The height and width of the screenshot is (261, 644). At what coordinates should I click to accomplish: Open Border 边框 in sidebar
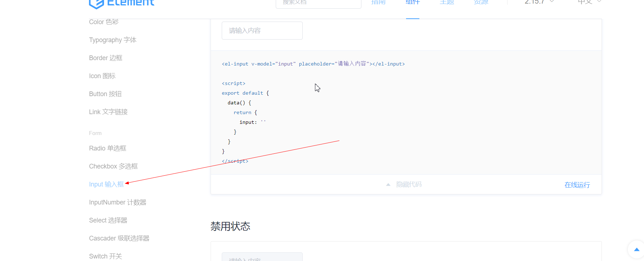coord(106,58)
